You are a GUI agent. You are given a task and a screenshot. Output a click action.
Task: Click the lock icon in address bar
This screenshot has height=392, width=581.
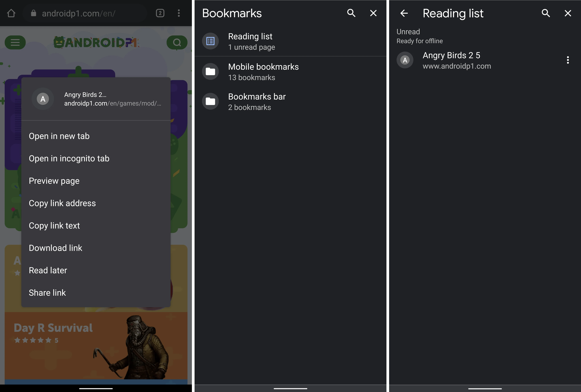tap(33, 13)
